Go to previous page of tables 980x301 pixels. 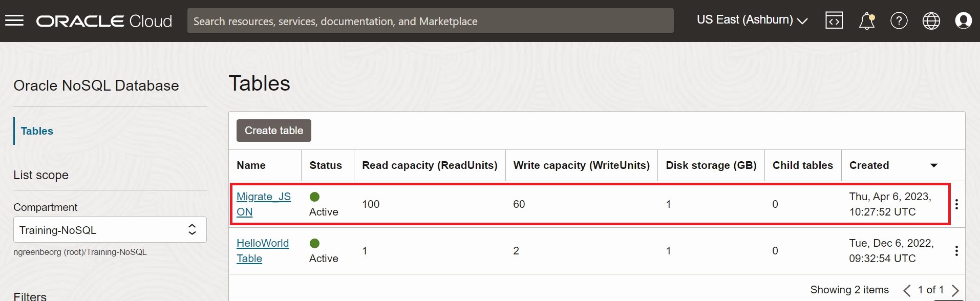click(907, 290)
